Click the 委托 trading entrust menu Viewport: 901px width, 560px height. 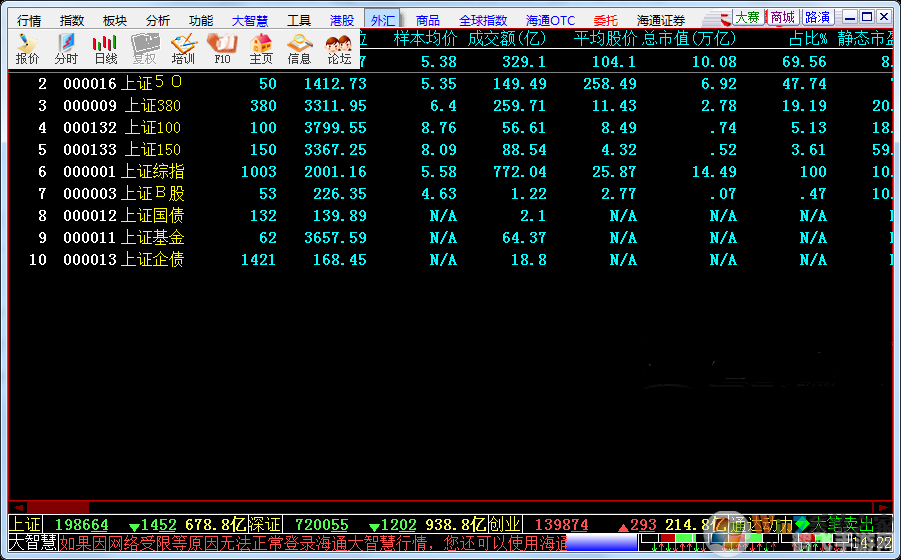pyautogui.click(x=605, y=20)
